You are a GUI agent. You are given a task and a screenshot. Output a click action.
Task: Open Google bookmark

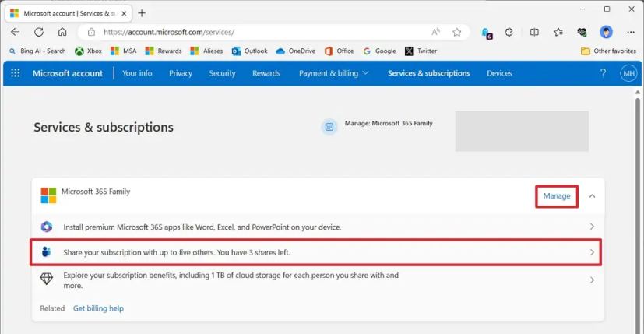point(379,51)
